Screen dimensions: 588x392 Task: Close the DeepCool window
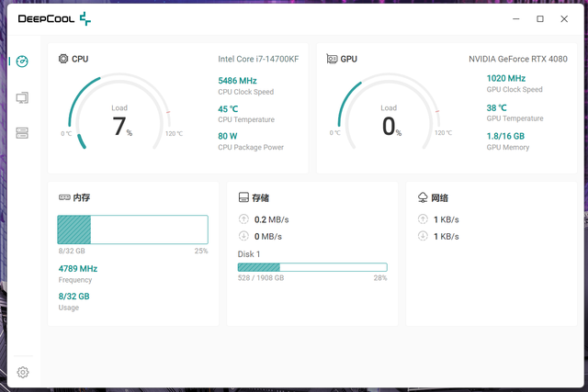pos(564,18)
